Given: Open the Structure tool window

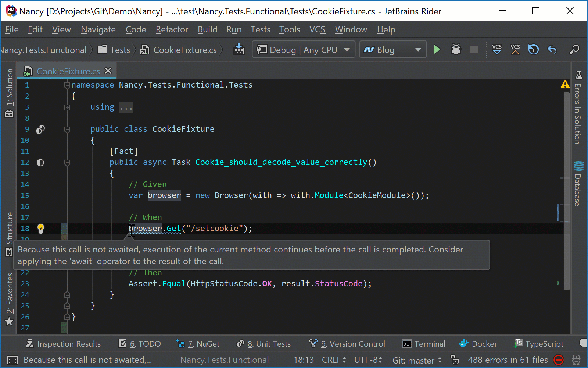Looking at the screenshot, I should click(x=10, y=234).
